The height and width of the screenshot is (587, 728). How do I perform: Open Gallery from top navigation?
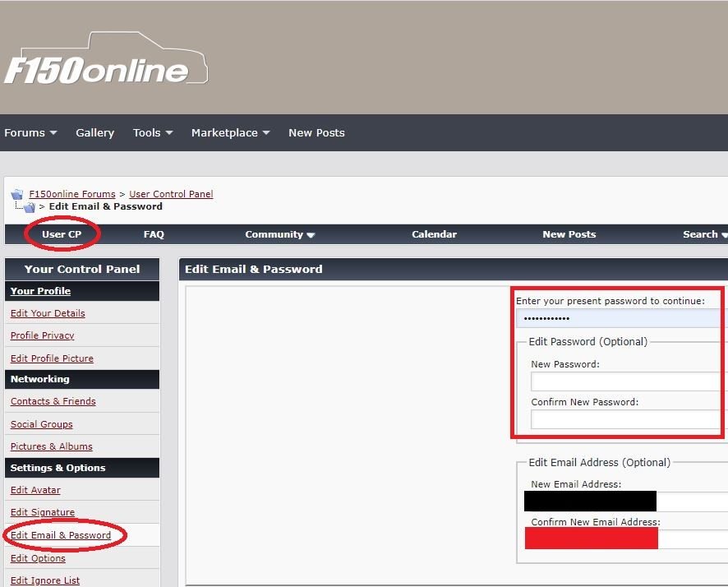(x=94, y=132)
